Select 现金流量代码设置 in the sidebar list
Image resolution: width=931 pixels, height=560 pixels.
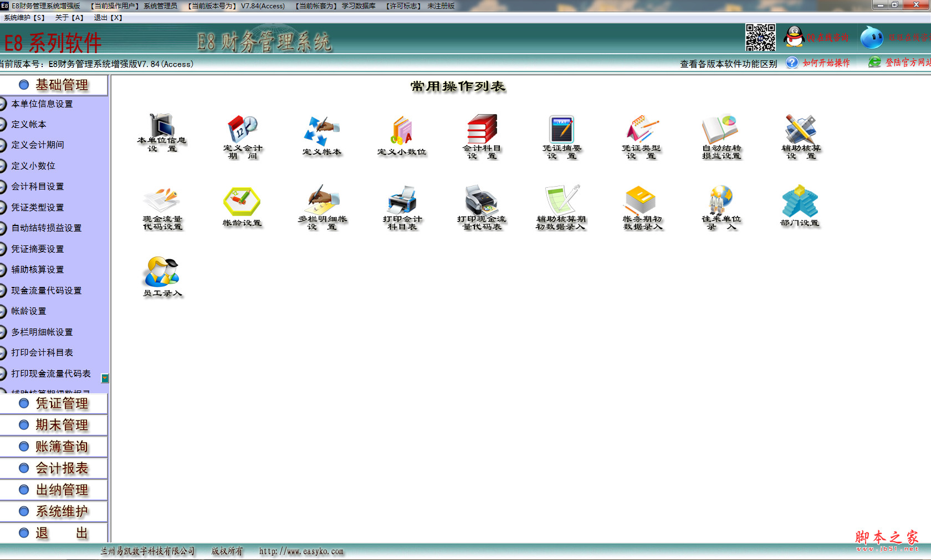(x=47, y=291)
